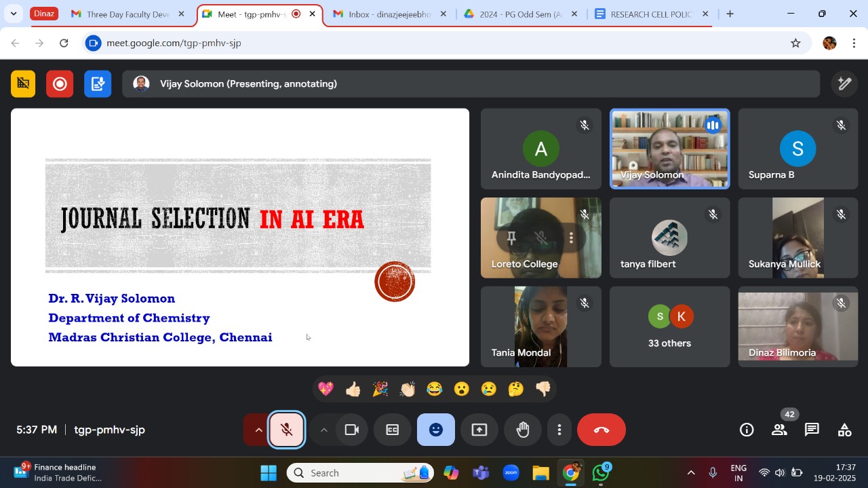This screenshot has height=488, width=868.
Task: Open the share screen button
Action: click(x=479, y=430)
